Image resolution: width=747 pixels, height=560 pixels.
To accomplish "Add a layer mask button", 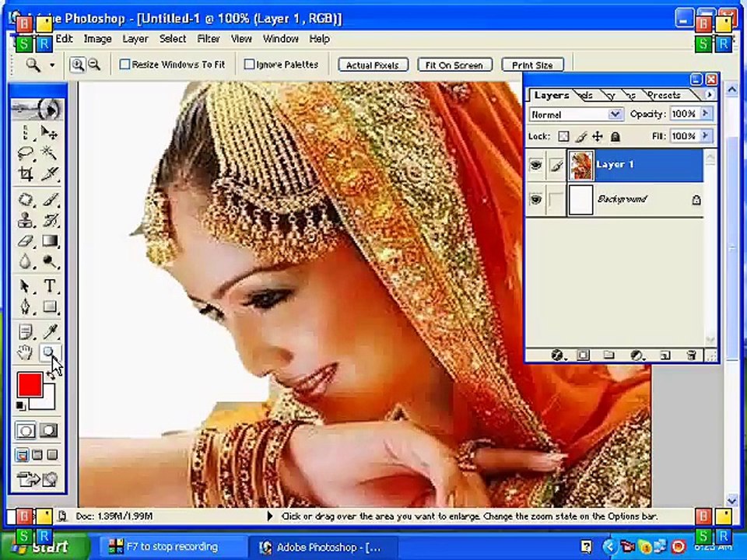I will click(583, 355).
